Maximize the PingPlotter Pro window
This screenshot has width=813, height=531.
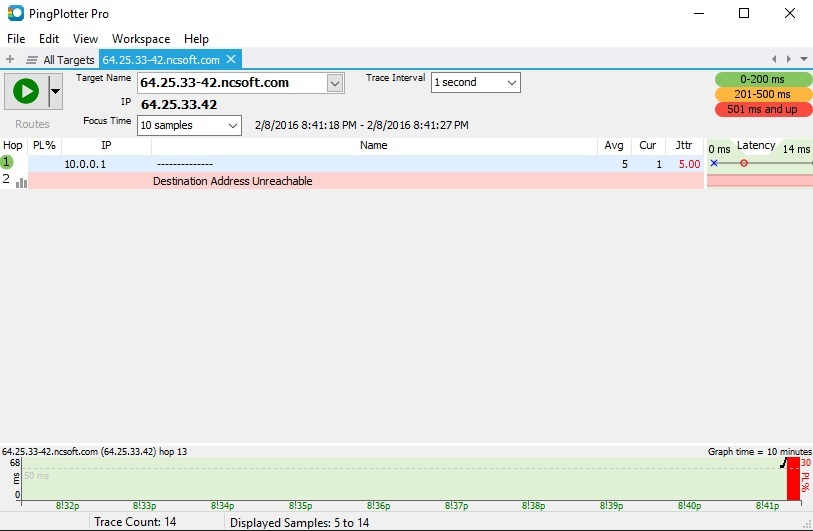tap(744, 13)
